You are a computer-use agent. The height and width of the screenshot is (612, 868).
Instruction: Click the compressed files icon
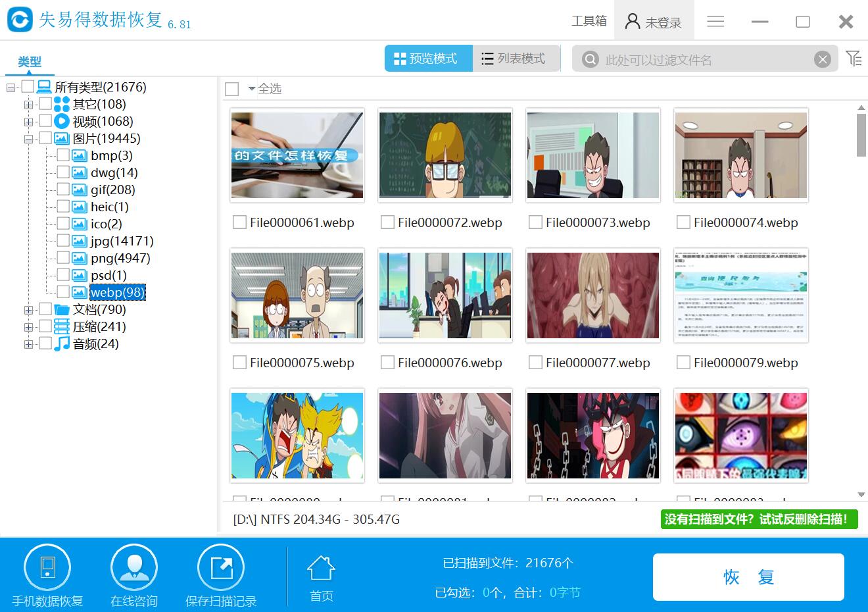[x=62, y=326]
